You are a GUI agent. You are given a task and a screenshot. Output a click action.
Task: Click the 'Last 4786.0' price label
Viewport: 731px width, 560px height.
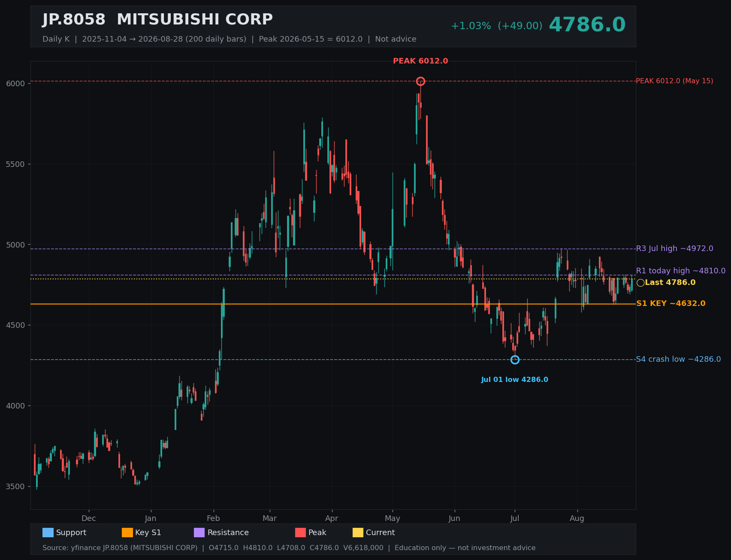click(x=670, y=282)
